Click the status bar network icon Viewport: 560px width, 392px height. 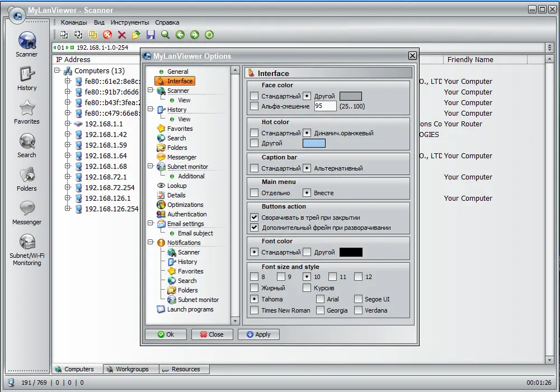tap(11, 382)
